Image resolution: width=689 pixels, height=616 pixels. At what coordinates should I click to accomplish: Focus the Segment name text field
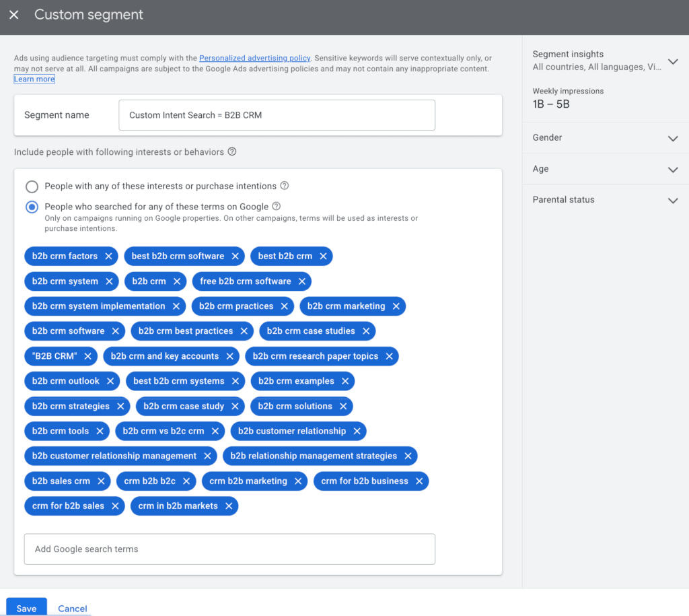coord(277,115)
